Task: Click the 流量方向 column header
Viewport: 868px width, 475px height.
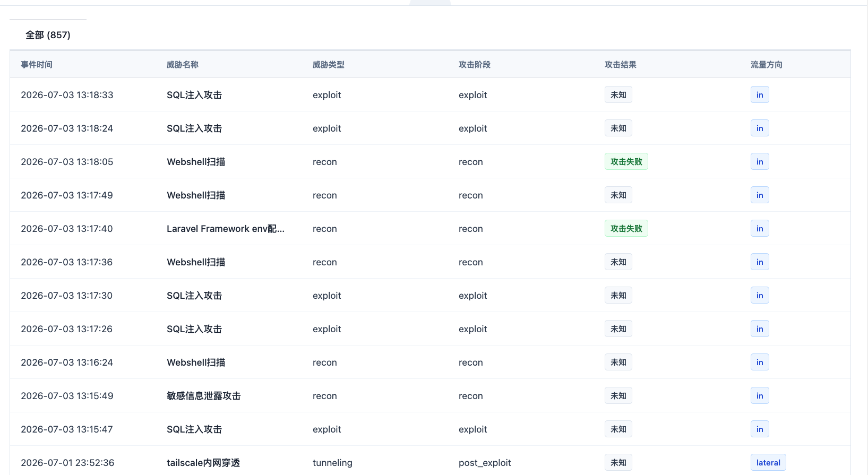Action: tap(767, 65)
